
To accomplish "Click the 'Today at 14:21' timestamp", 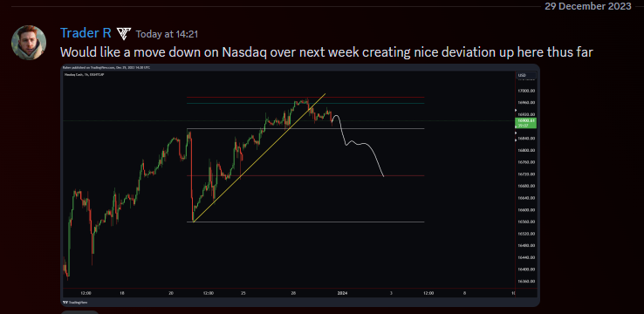I will click(167, 34).
